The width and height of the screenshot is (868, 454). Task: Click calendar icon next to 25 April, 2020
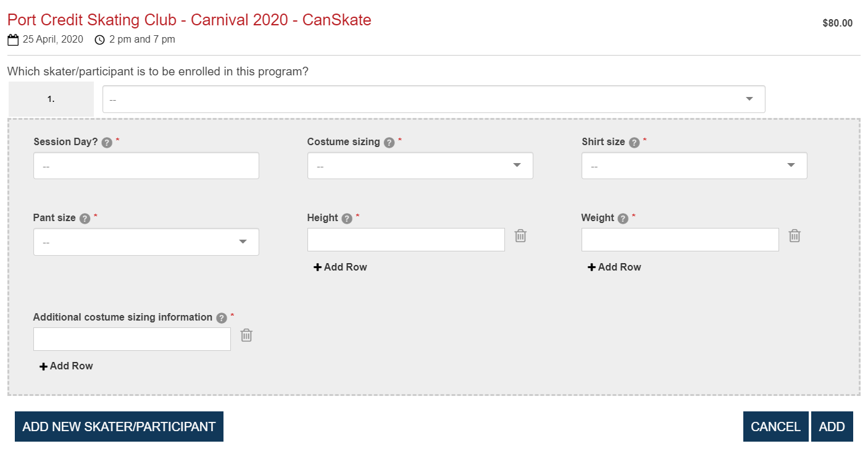click(x=13, y=40)
